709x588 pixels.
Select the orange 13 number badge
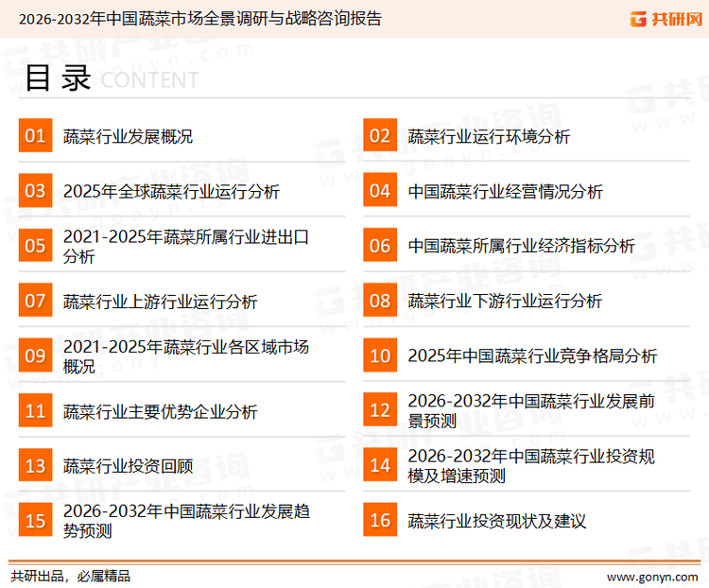[35, 465]
